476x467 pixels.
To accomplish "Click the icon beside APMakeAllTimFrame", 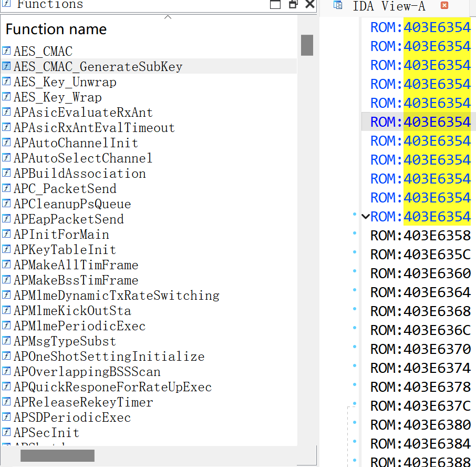I will pyautogui.click(x=6, y=265).
